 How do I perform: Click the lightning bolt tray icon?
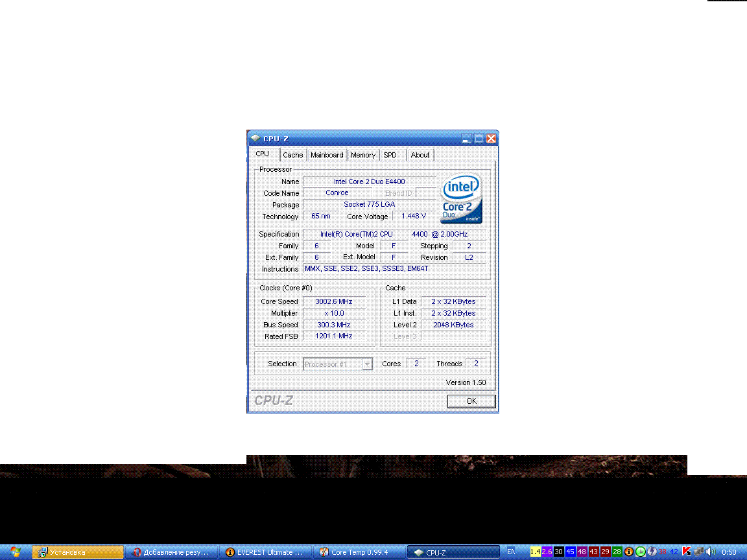point(652,552)
